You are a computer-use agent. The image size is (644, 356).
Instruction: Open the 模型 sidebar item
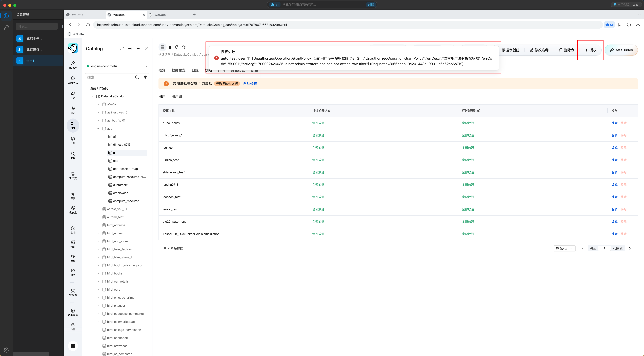(x=73, y=258)
